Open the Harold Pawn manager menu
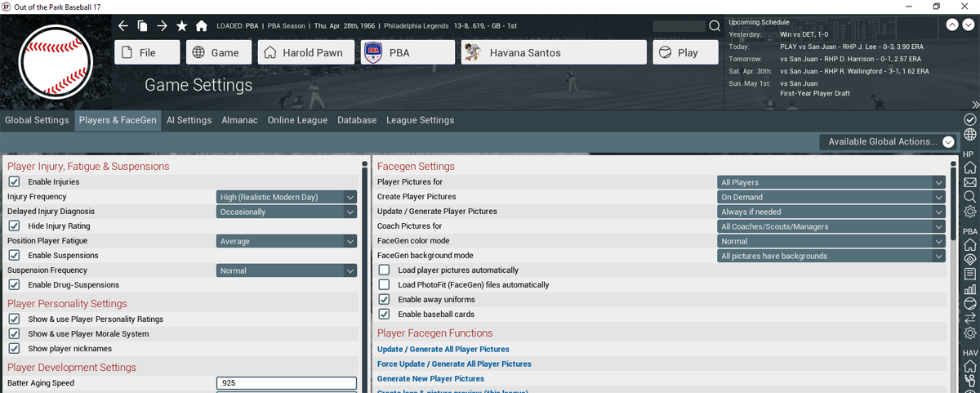Image resolution: width=980 pixels, height=393 pixels. pyautogui.click(x=306, y=52)
